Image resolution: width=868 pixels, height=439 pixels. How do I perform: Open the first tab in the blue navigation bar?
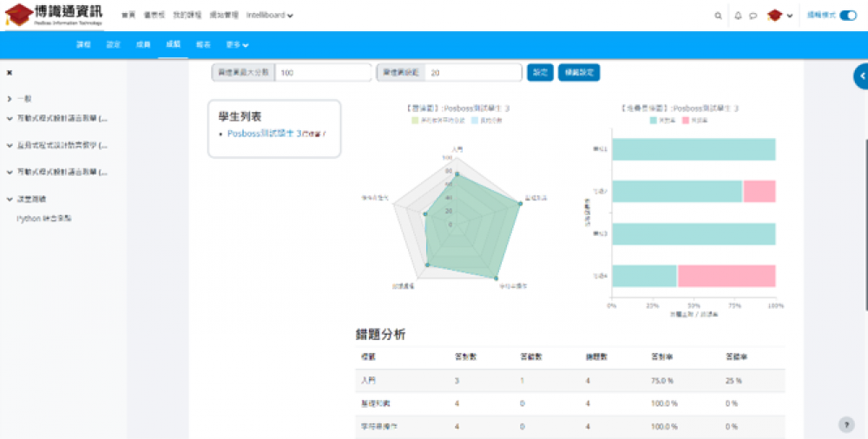point(83,44)
